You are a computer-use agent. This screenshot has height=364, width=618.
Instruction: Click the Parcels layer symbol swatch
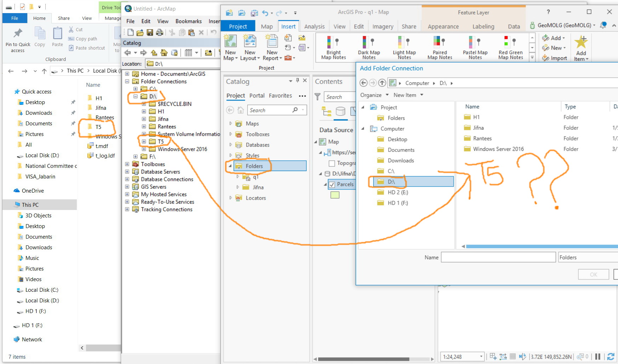[335, 195]
